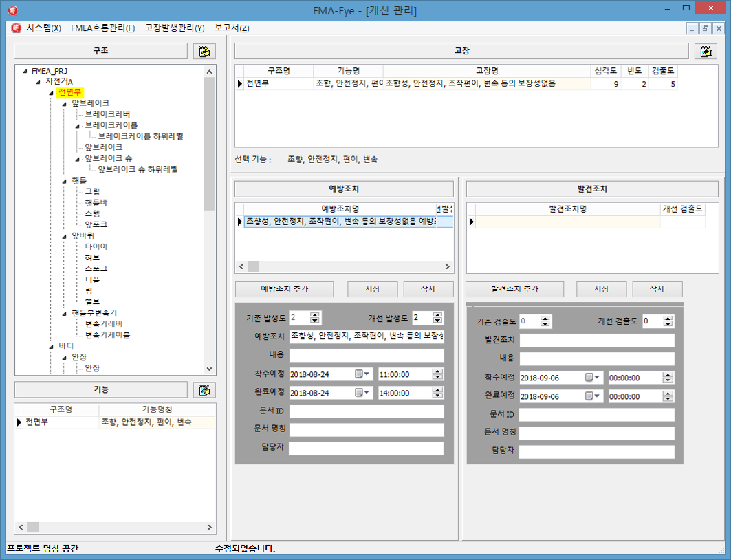The width and height of the screenshot is (731, 560).
Task: Click 삭제 button under 발견조치 list
Action: 657,289
